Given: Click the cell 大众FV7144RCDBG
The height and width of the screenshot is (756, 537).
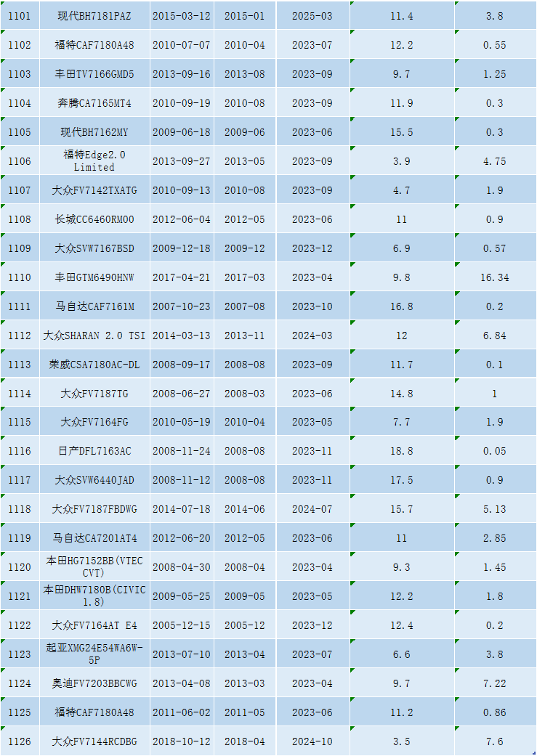Looking at the screenshot, I should 94,741.
